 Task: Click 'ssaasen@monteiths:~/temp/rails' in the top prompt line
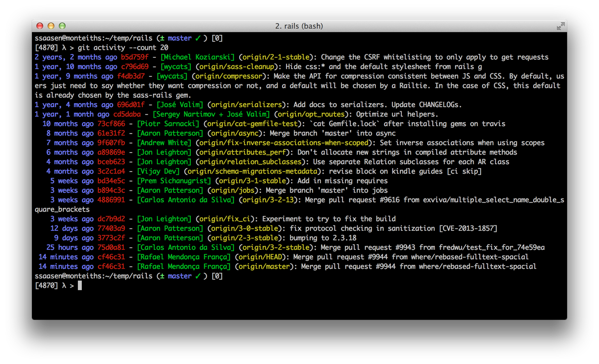click(93, 38)
